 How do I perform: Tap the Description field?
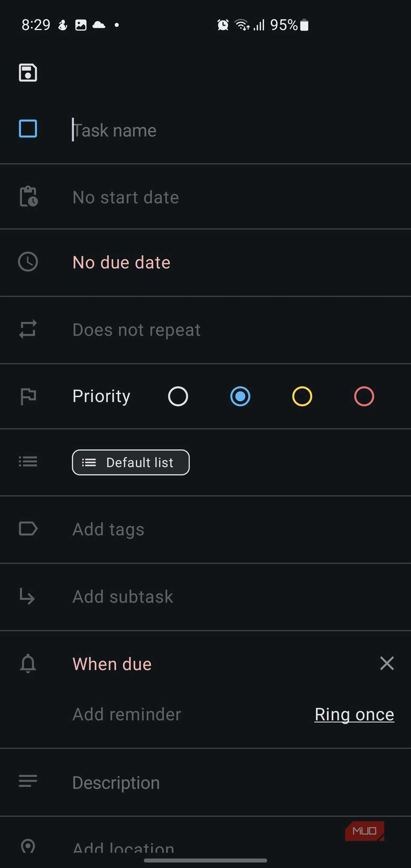pyautogui.click(x=116, y=783)
